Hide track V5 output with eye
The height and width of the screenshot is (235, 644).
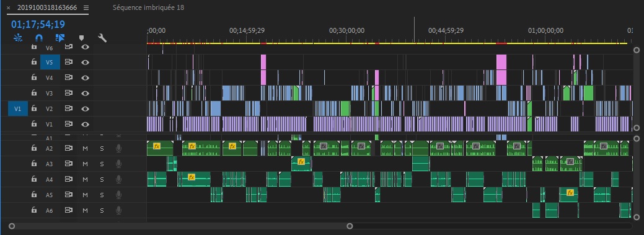pos(85,62)
